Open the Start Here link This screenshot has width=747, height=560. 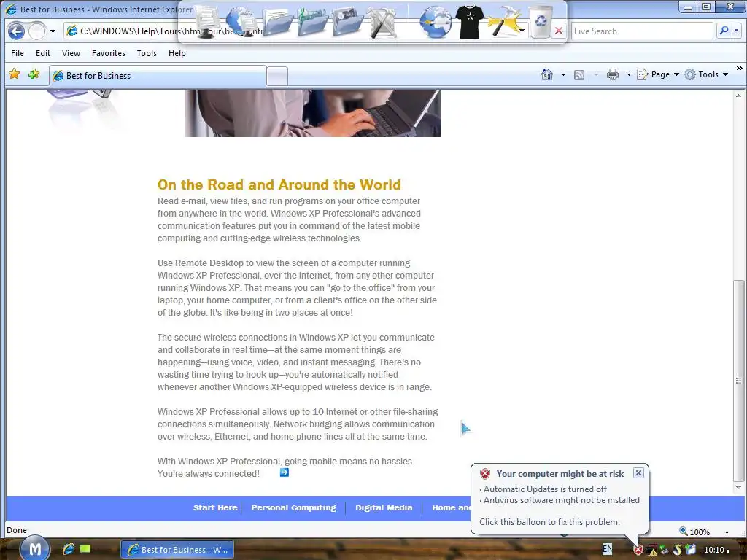(215, 508)
